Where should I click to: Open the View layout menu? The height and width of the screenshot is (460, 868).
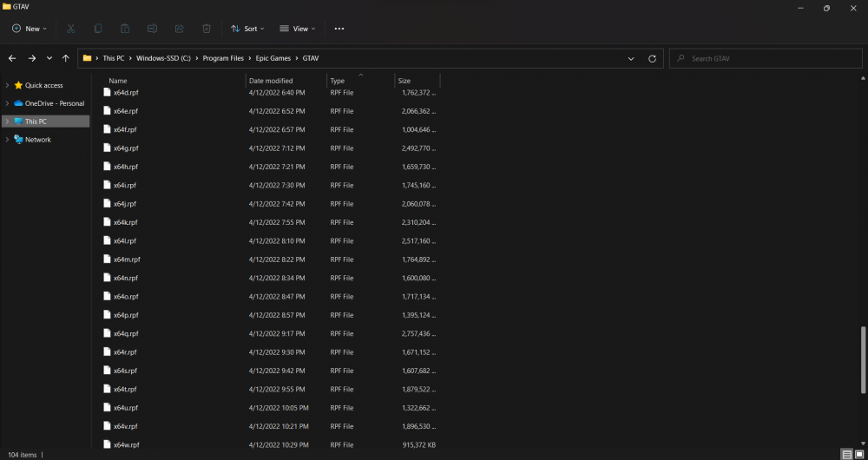[298, 29]
